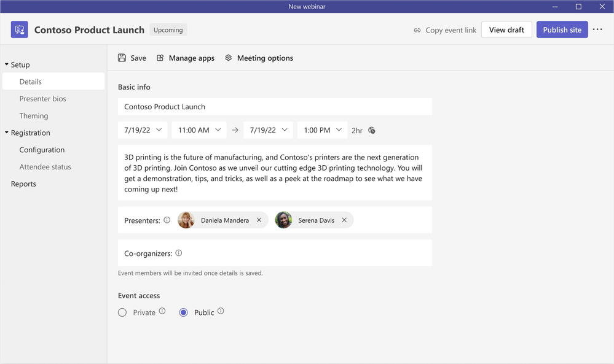Click the info icon next to Public

tap(221, 311)
